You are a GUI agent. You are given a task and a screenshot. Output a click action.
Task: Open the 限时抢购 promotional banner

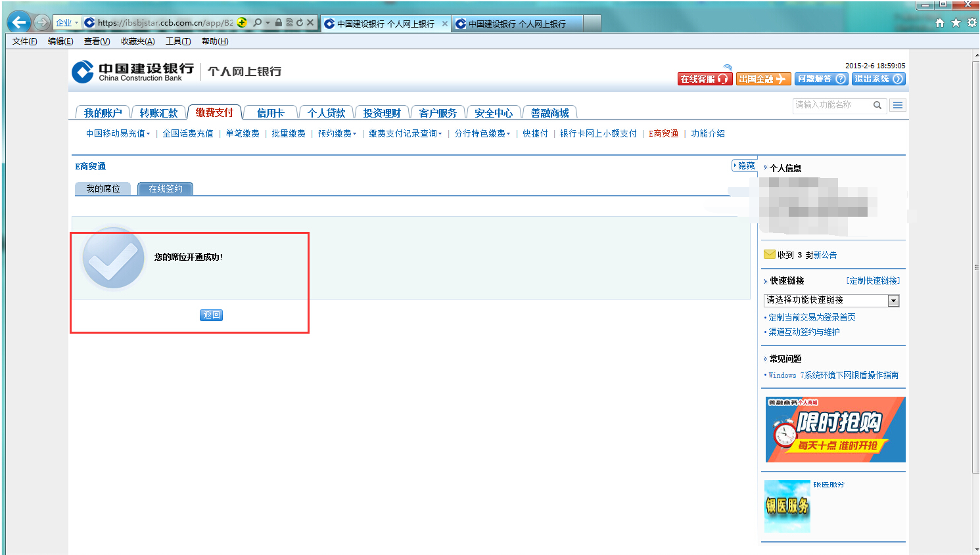835,430
